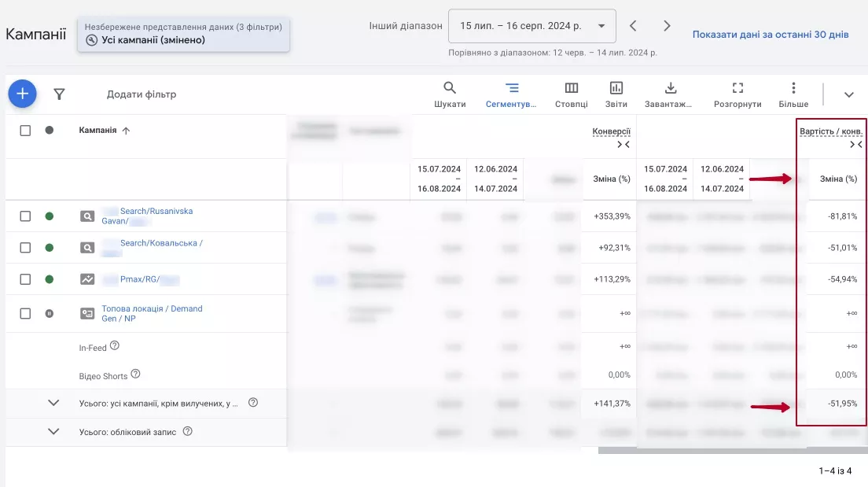Click the +141,37% total conversions change
The width and height of the screenshot is (868, 487).
pyautogui.click(x=612, y=404)
